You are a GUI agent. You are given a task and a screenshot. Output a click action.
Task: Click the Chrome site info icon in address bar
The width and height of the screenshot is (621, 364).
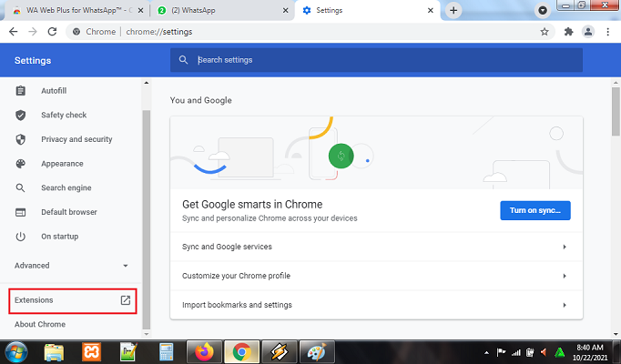76,32
